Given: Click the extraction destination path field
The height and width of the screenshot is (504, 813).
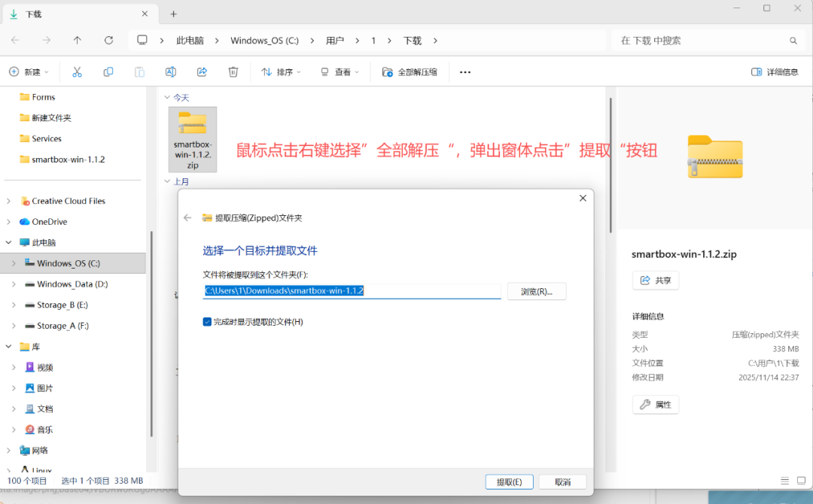Looking at the screenshot, I should point(352,291).
